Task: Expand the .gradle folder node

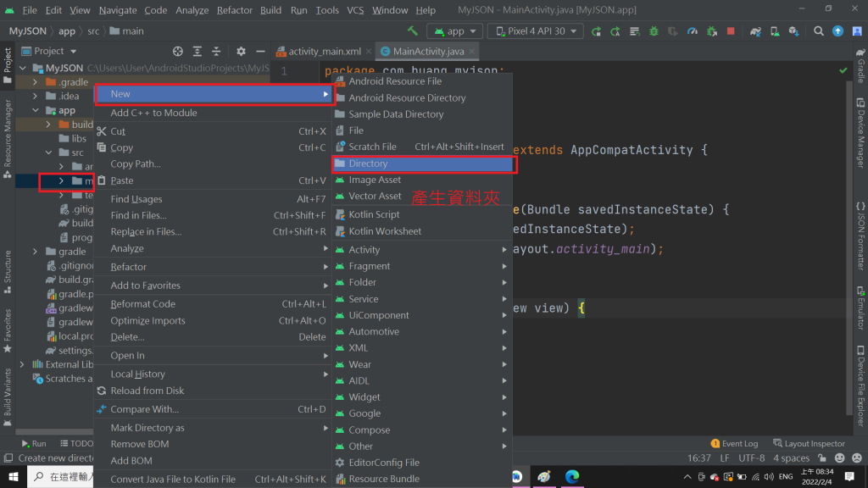Action: tap(36, 82)
